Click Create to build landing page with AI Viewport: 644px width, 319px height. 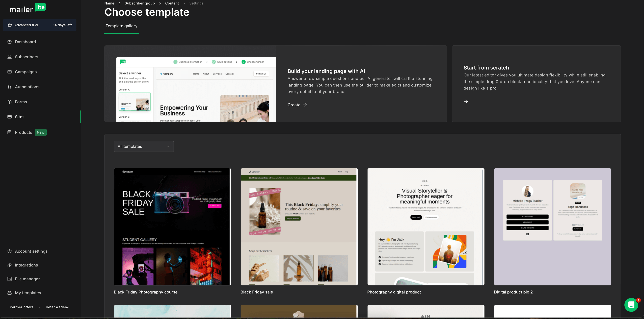coord(297,105)
